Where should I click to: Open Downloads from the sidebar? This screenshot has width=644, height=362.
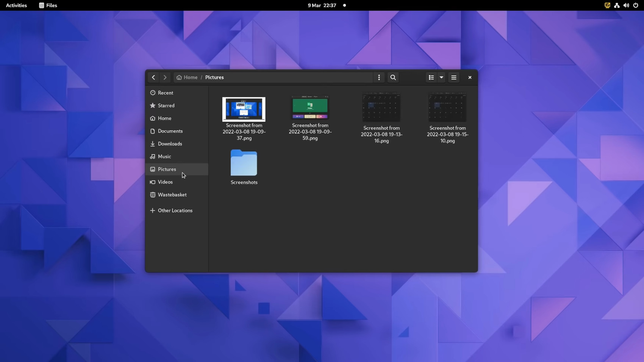170,144
